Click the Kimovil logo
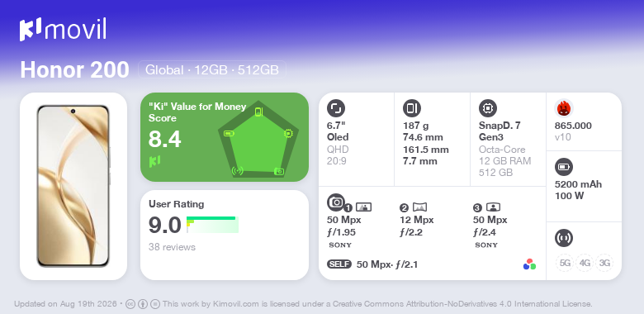This screenshot has height=314, width=644. coord(63,29)
